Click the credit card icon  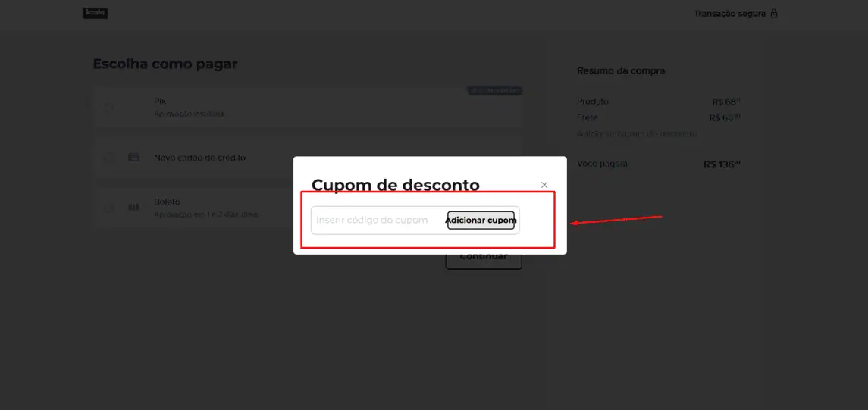click(x=133, y=158)
